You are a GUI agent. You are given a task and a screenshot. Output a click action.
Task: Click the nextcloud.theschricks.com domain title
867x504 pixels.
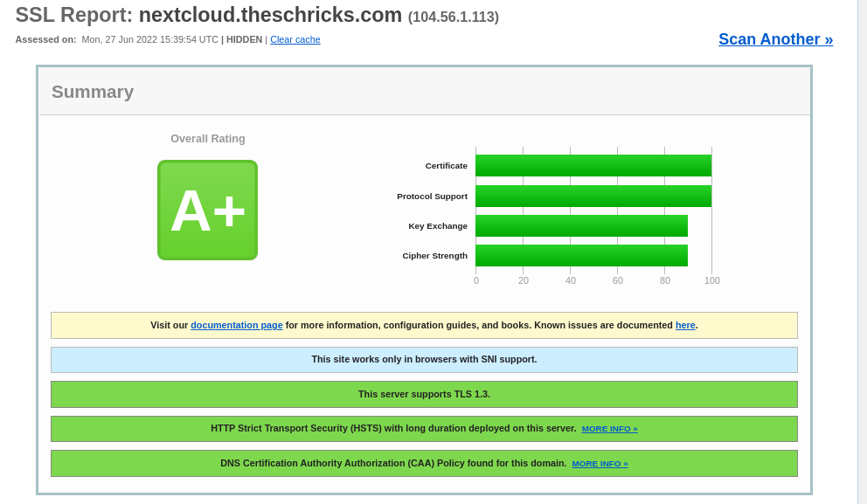(x=270, y=15)
